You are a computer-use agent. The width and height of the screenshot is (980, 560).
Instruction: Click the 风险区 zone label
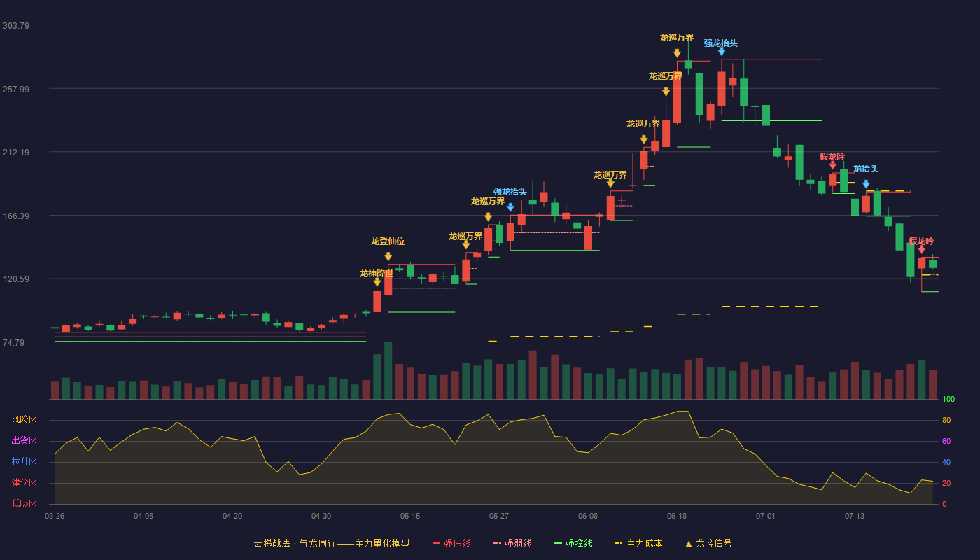(24, 420)
